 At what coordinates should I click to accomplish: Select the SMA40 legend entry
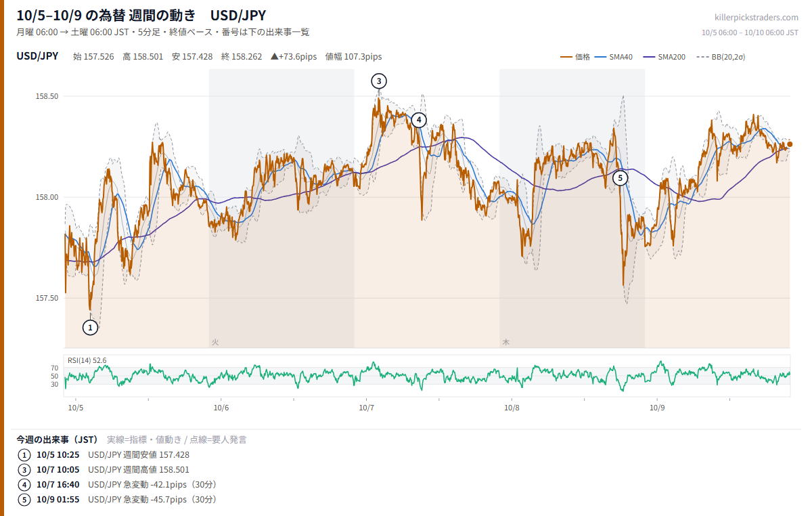(x=614, y=57)
